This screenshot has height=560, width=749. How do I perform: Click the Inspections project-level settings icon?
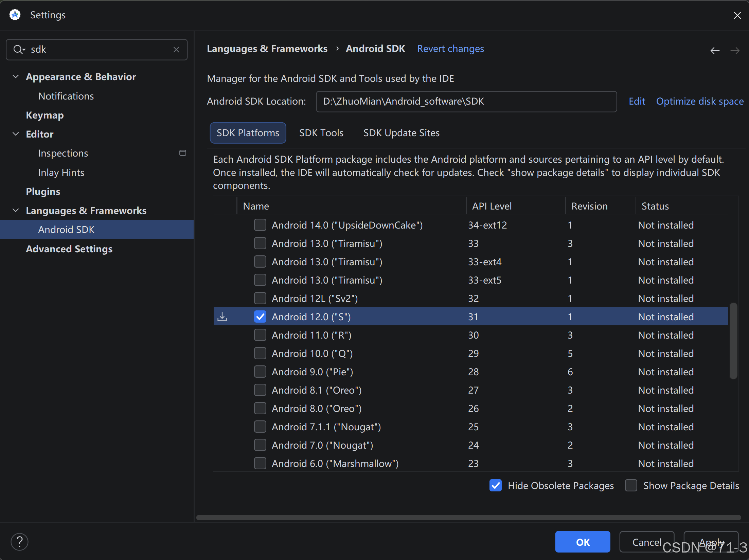[x=183, y=153]
